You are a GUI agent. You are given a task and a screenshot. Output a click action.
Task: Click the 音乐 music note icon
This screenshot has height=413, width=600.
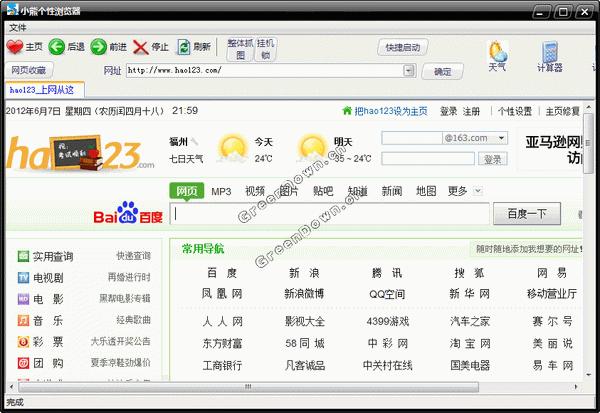[x=23, y=320]
